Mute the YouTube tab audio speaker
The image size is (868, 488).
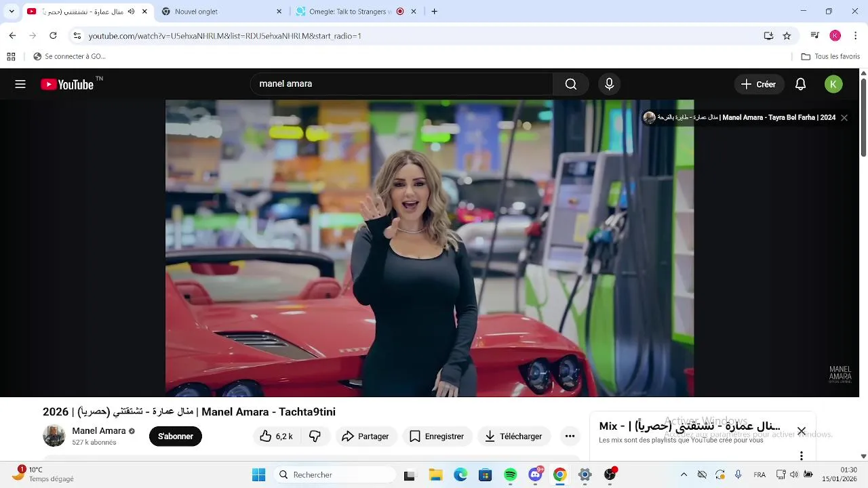click(x=131, y=12)
